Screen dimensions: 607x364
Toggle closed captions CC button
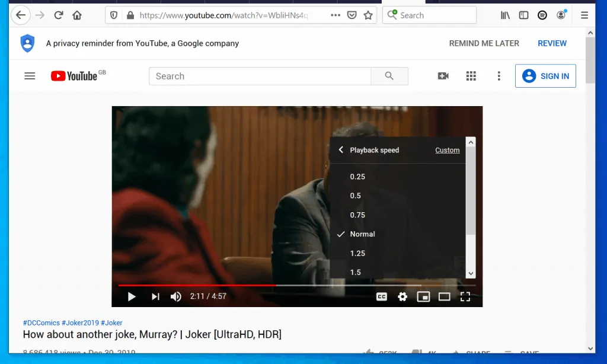tap(382, 296)
